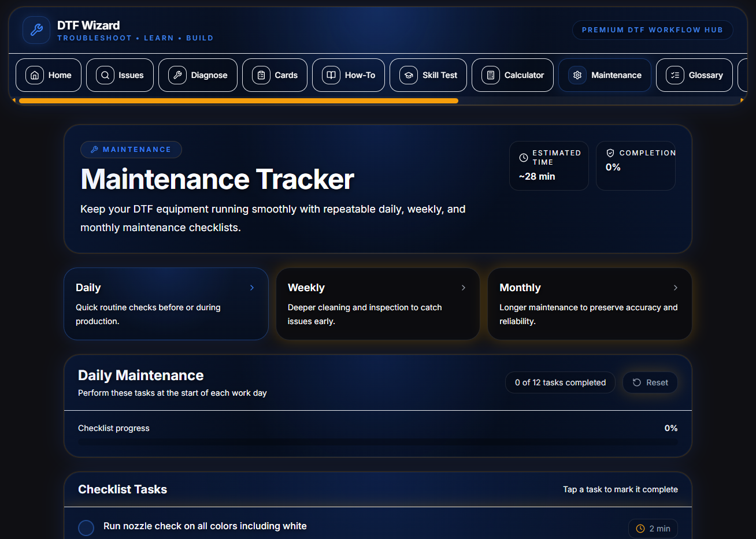Click the DTF Wizard wrench logo icon
756x539 pixels.
(x=36, y=30)
